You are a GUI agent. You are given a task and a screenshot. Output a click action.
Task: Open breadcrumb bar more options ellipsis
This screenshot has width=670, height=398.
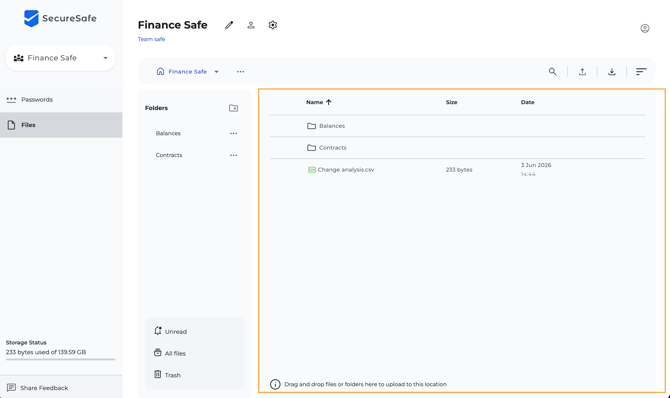tap(241, 72)
